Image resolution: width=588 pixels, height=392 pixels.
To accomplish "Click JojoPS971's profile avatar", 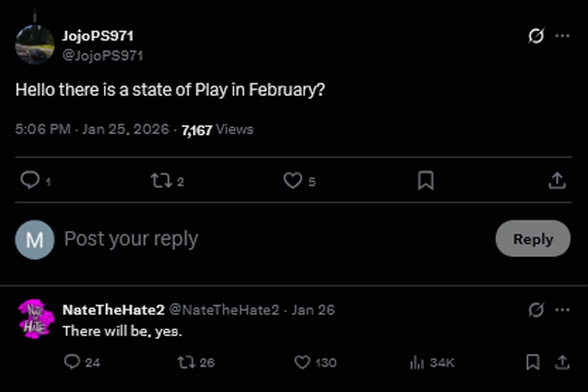I will 36,44.
